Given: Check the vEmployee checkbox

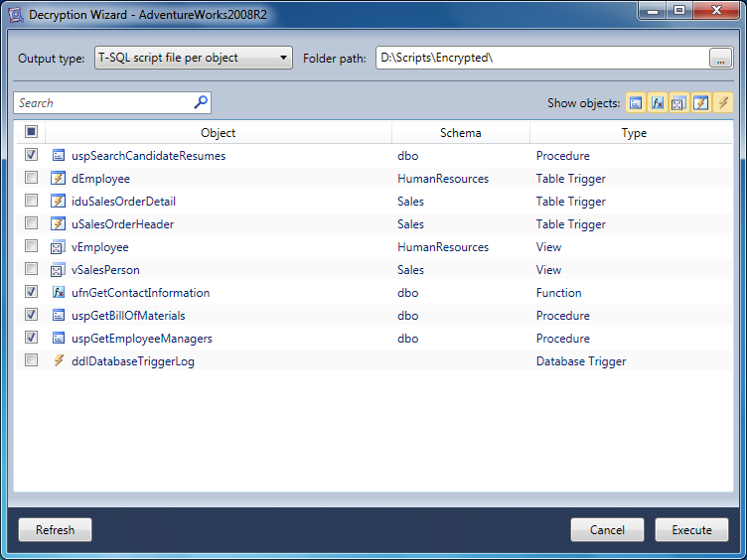Looking at the screenshot, I should (x=32, y=246).
